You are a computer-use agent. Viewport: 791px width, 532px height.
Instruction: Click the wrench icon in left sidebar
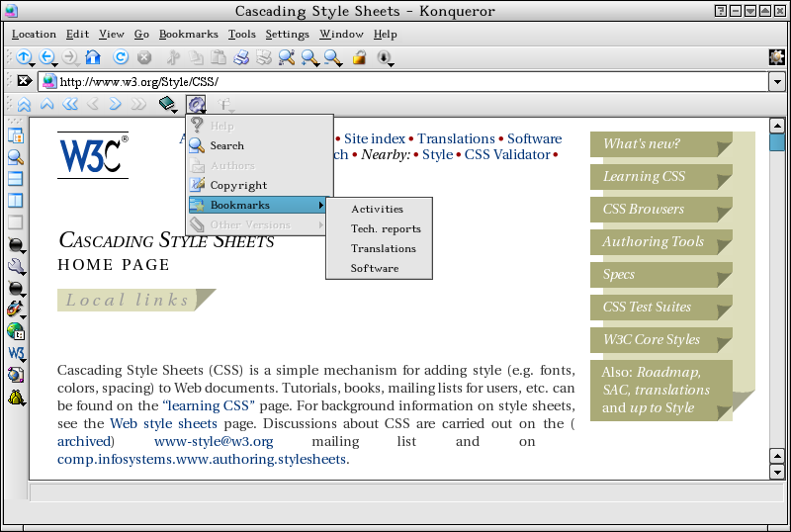click(16, 266)
